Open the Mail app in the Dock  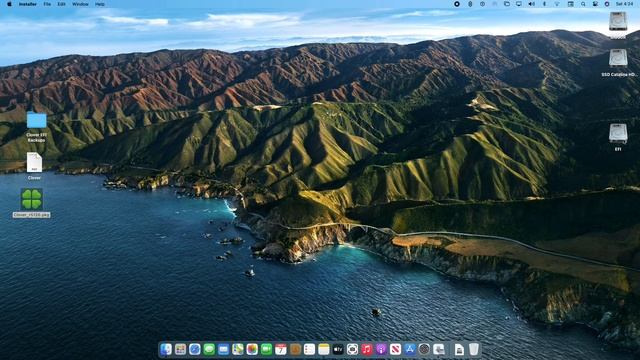(223, 349)
